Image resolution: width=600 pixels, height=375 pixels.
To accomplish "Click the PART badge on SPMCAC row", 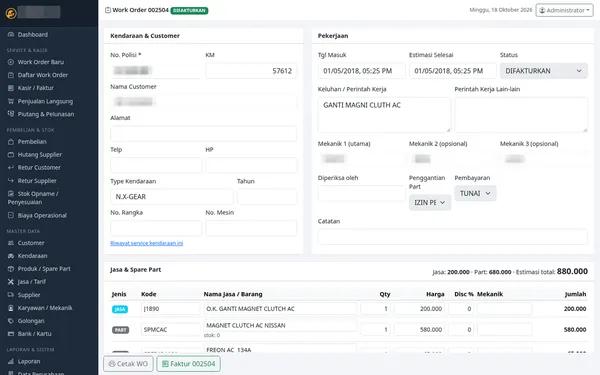I will click(121, 330).
